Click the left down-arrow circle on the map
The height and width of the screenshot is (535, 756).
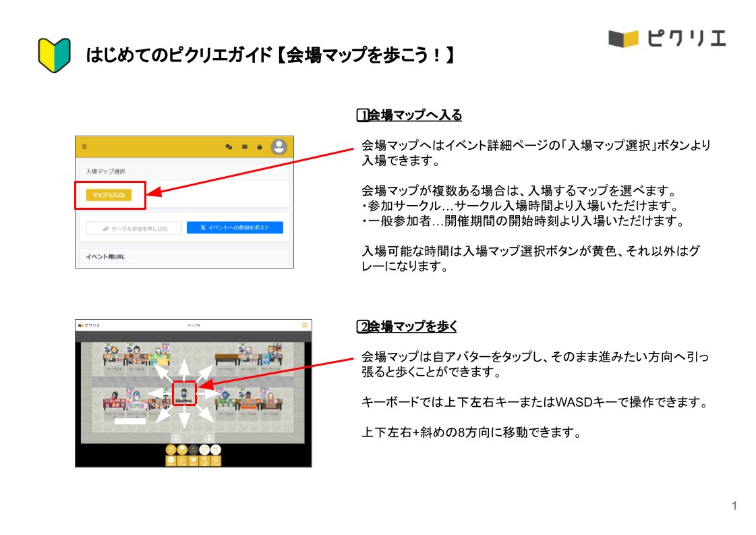[x=175, y=439]
